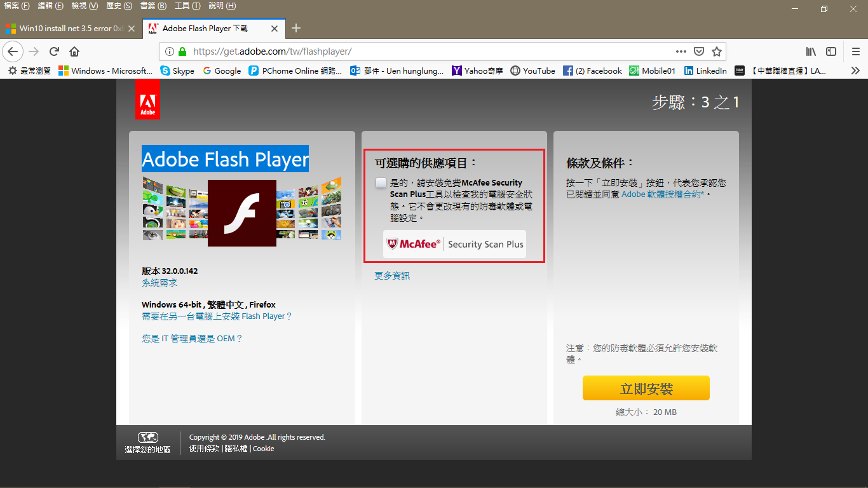The height and width of the screenshot is (488, 868).
Task: Open the 檔案 (F) menu
Action: (17, 6)
